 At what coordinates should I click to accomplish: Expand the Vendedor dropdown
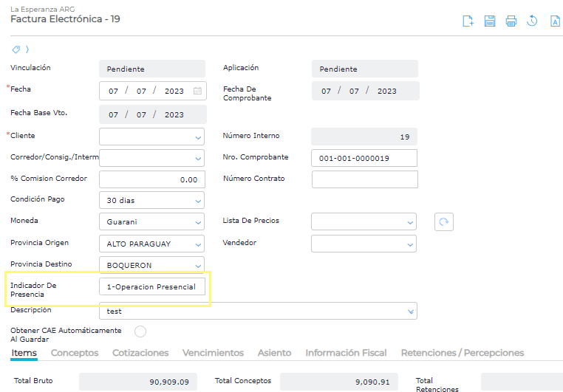(410, 244)
